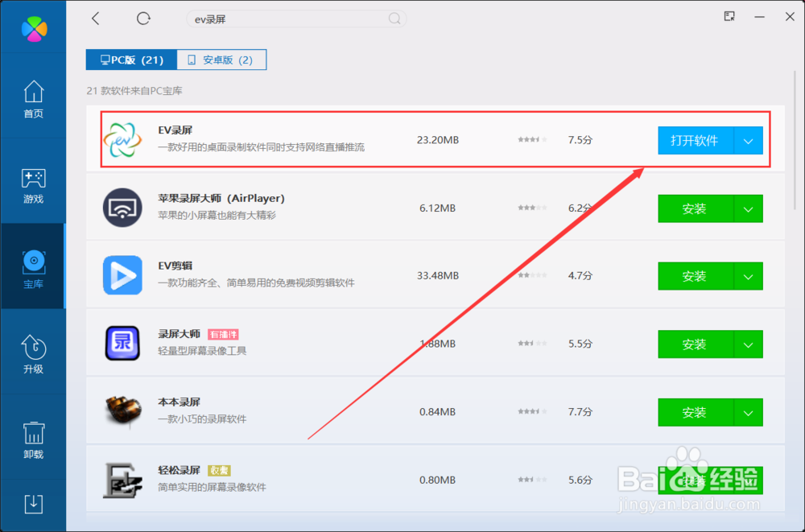
Task: Minimize the software manager window
Action: [x=759, y=17]
